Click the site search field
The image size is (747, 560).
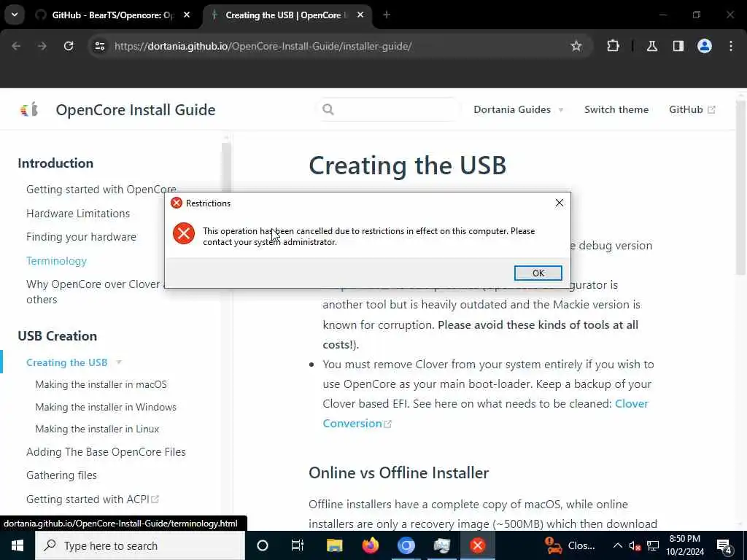pos(389,109)
